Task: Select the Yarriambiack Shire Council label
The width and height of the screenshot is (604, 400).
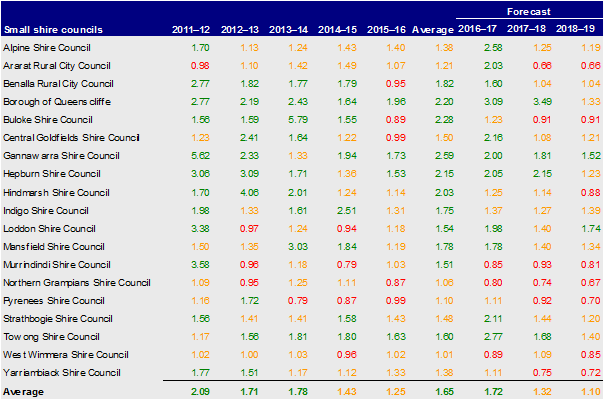Action: pos(62,373)
